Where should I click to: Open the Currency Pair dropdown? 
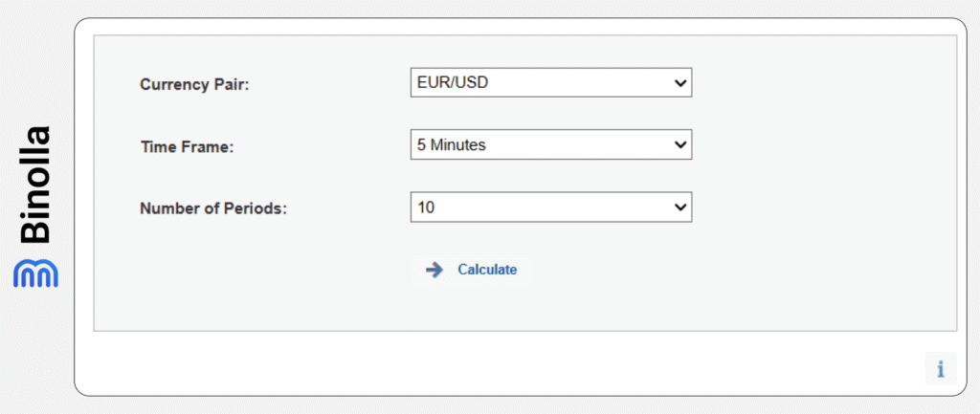point(550,83)
